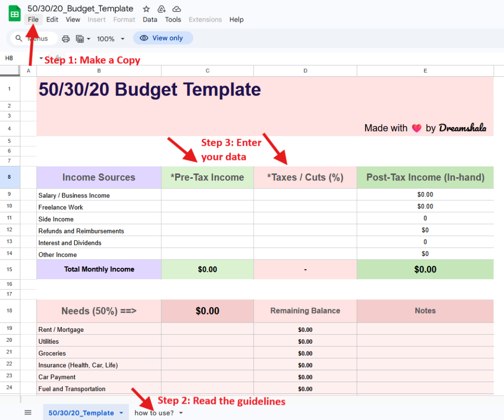Click the View only button
Viewport: 504px width, 420px height.
pos(163,38)
